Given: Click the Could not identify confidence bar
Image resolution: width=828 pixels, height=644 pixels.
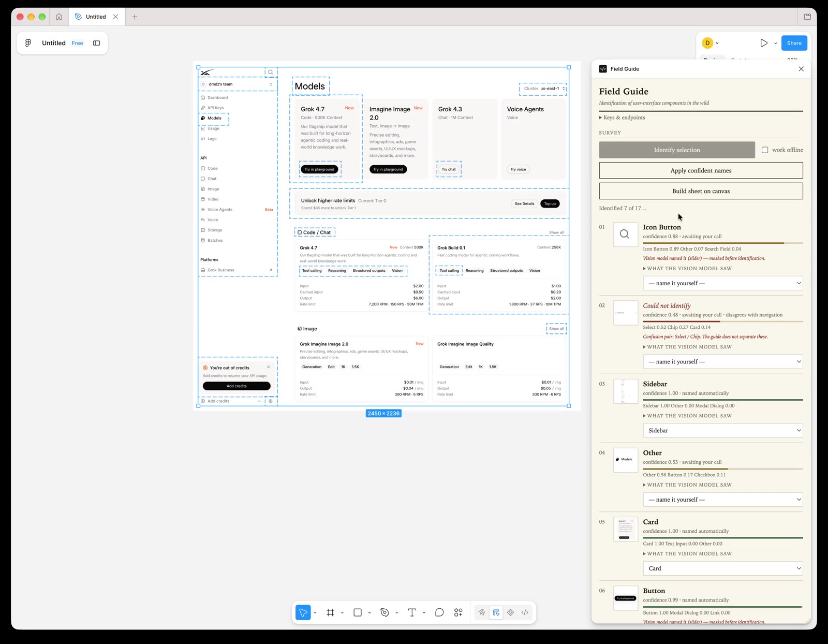Looking at the screenshot, I should (x=723, y=321).
